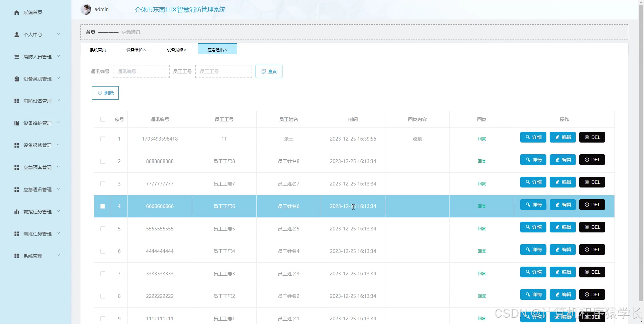Screen dimensions: 644x324
Task: Click 回复 link for row 7777777777
Action: 482,184
